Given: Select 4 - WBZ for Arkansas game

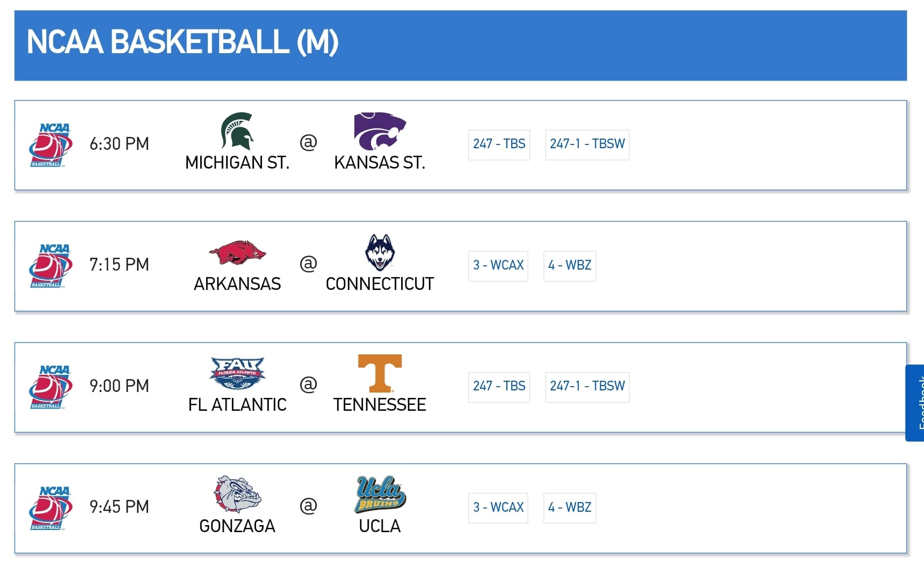Looking at the screenshot, I should 569,266.
